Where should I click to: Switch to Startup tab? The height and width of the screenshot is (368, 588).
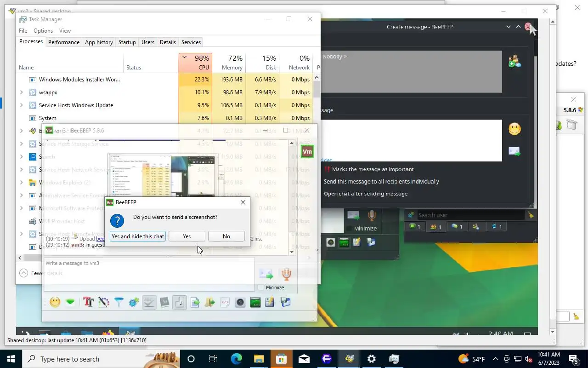click(127, 42)
